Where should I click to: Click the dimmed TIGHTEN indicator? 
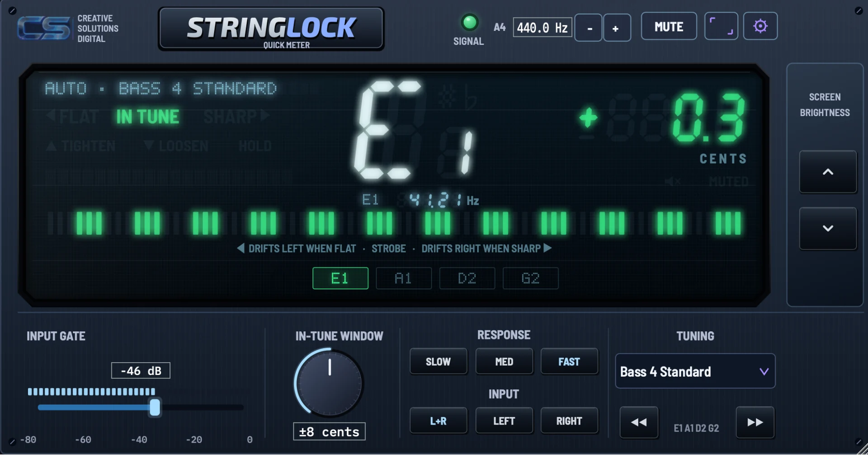pyautogui.click(x=81, y=146)
